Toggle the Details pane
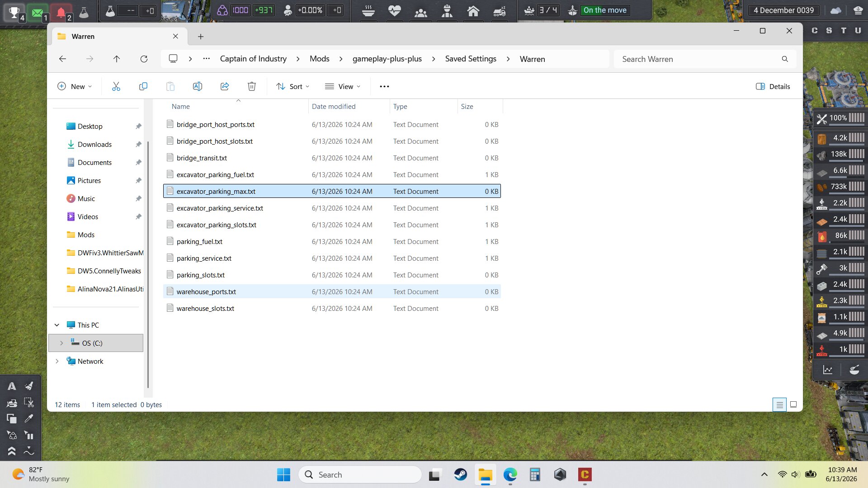The image size is (868, 488). [773, 86]
